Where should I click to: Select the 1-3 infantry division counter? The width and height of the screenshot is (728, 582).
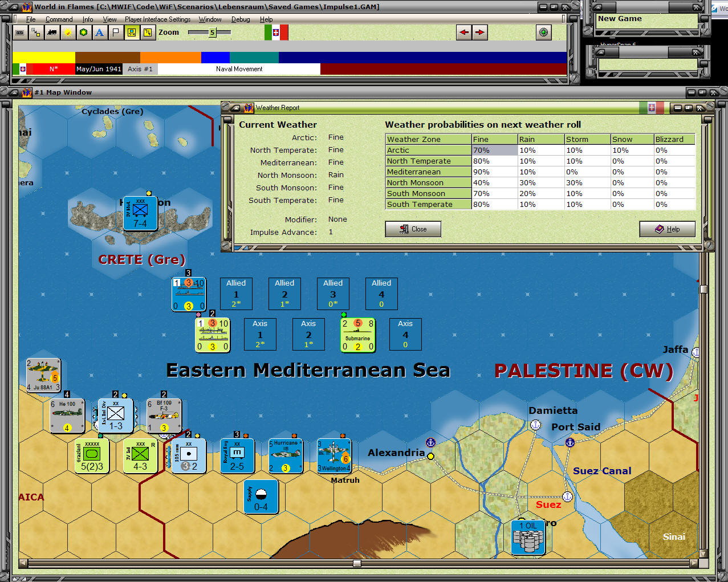tap(116, 416)
